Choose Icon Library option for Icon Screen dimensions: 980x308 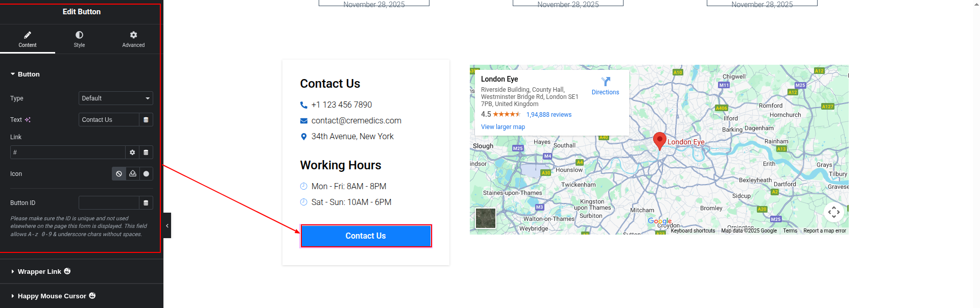coord(146,174)
